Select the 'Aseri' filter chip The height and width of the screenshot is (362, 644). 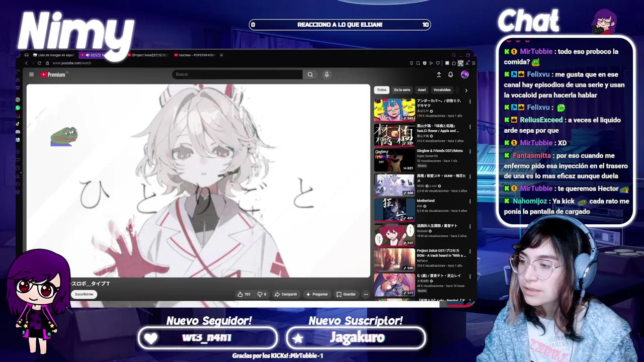click(422, 90)
